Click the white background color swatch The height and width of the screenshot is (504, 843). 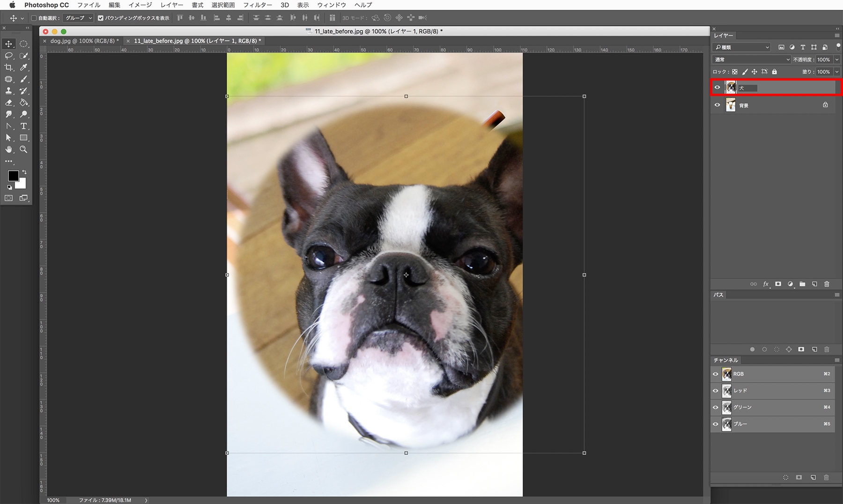(22, 184)
